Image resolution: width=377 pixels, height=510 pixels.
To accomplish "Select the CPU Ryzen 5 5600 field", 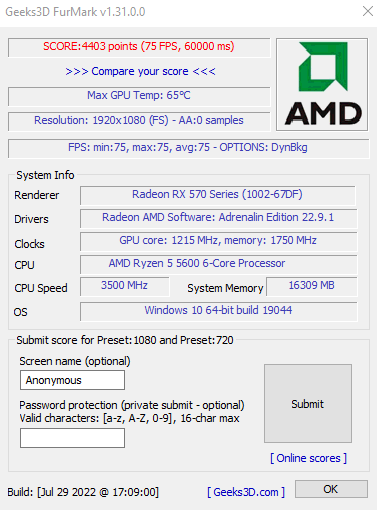I will click(218, 264).
